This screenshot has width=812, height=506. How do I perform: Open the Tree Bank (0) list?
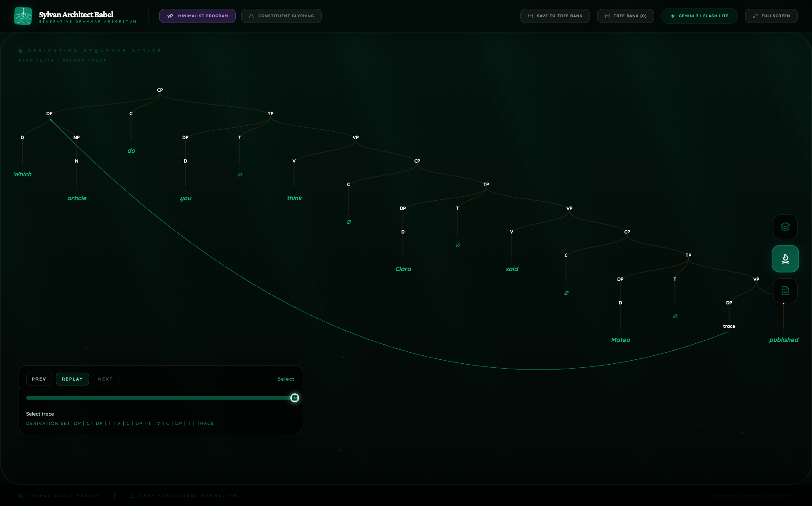click(625, 16)
